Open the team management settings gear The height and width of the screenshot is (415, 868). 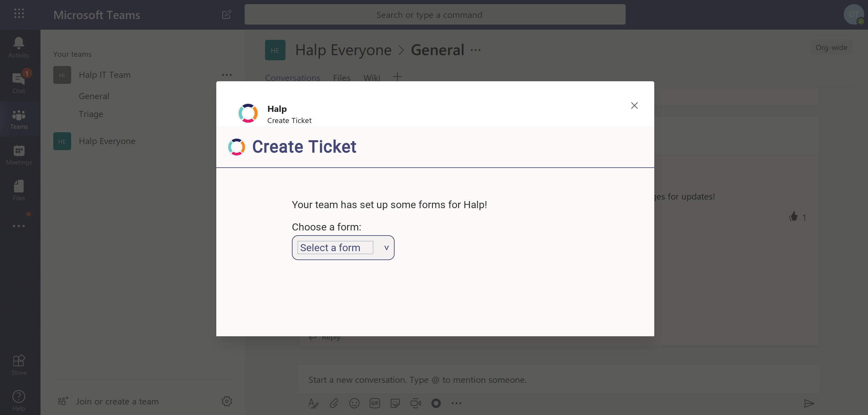tap(227, 401)
